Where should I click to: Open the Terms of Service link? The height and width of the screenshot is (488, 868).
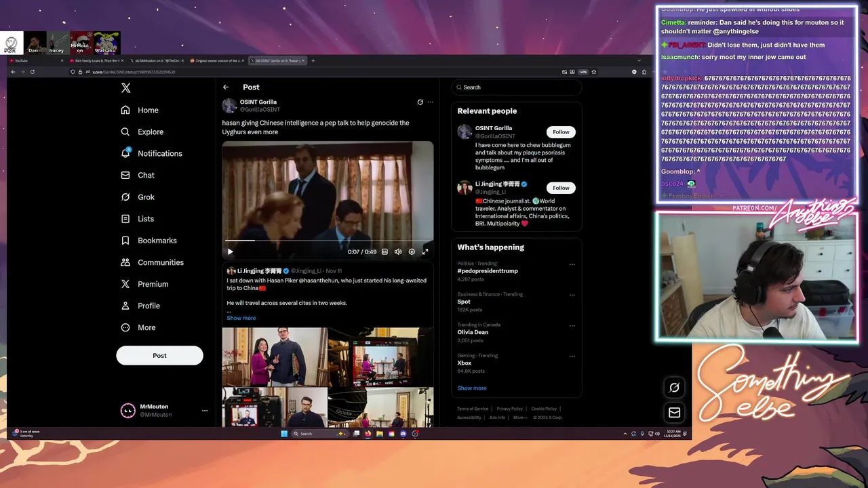click(x=473, y=409)
